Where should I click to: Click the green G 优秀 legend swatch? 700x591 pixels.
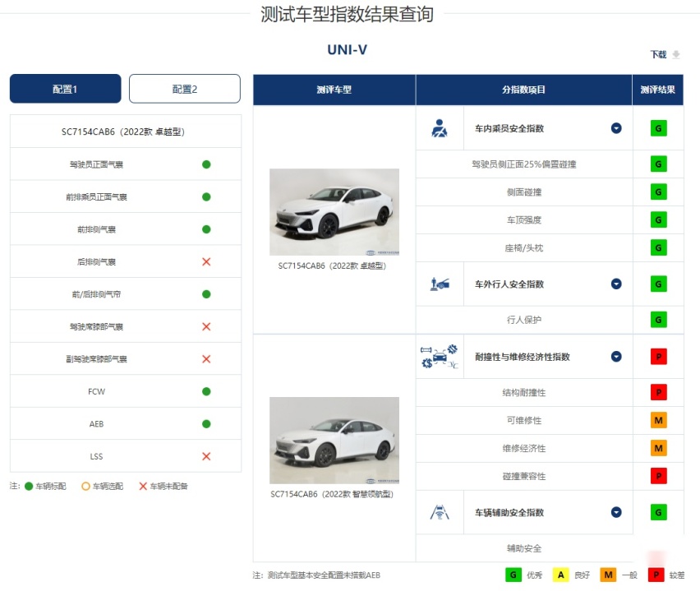tap(513, 575)
